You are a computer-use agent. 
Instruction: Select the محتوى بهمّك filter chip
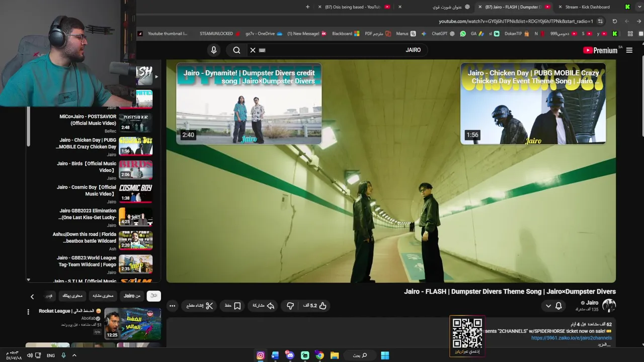tap(72, 296)
